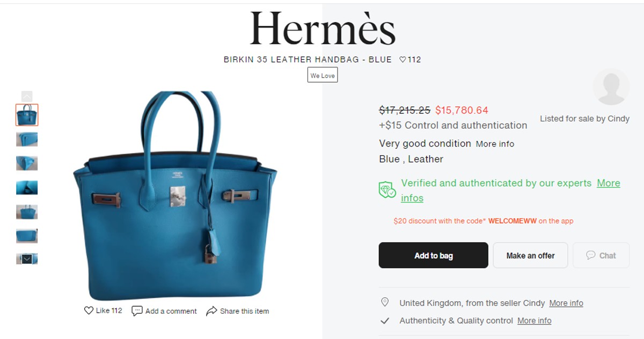The width and height of the screenshot is (644, 339).
Task: Add the Birkin bag to bag
Action: click(x=434, y=255)
